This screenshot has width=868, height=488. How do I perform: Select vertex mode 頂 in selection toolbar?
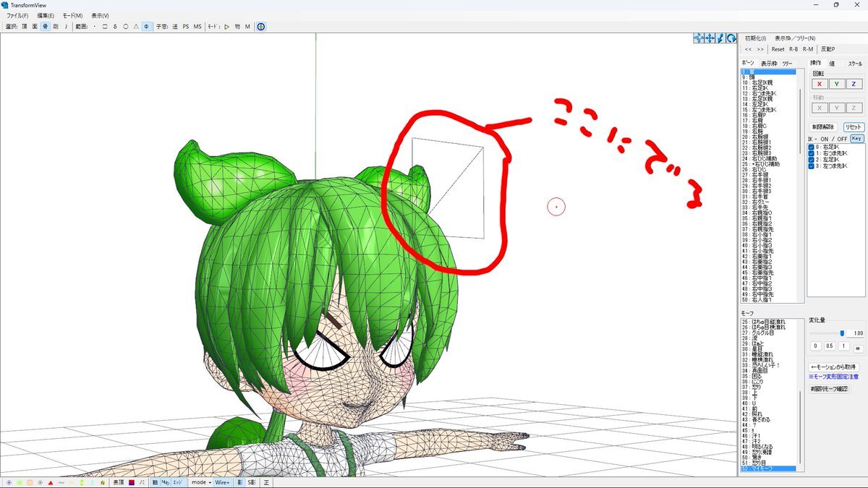[x=25, y=27]
